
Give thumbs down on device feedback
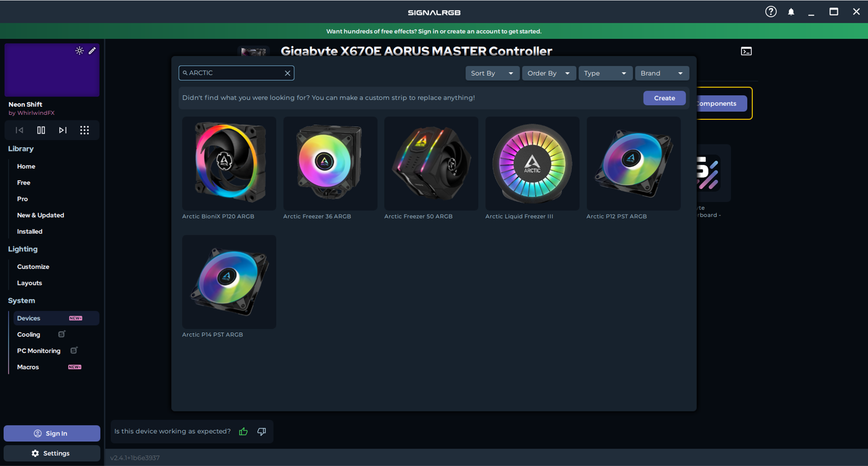[261, 431]
